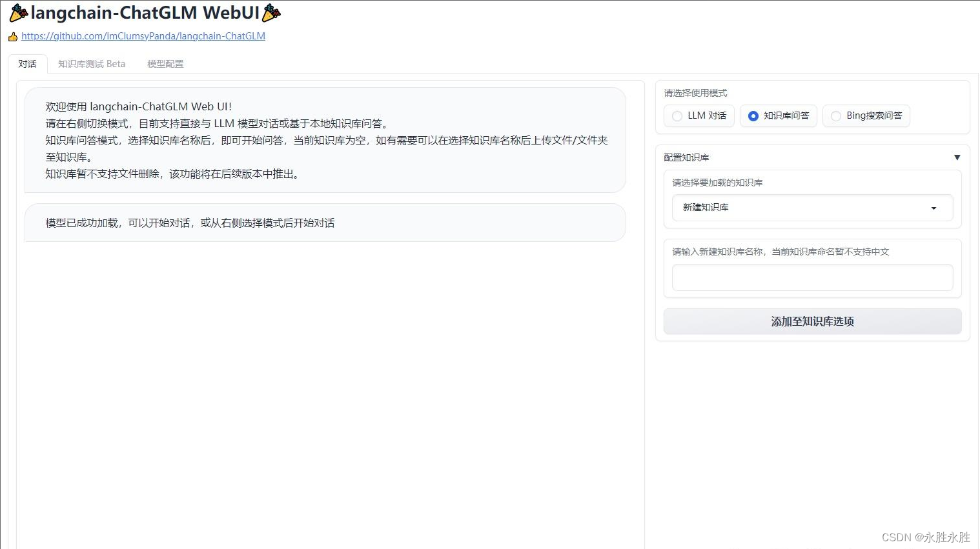Screen dimensions: 980x549
Task: Click the party popper icon after WebUI
Action: click(271, 13)
